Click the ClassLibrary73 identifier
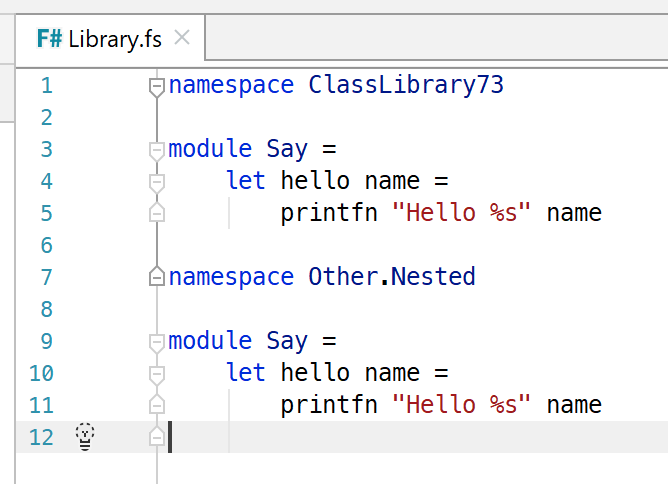668x484 pixels. click(x=406, y=85)
